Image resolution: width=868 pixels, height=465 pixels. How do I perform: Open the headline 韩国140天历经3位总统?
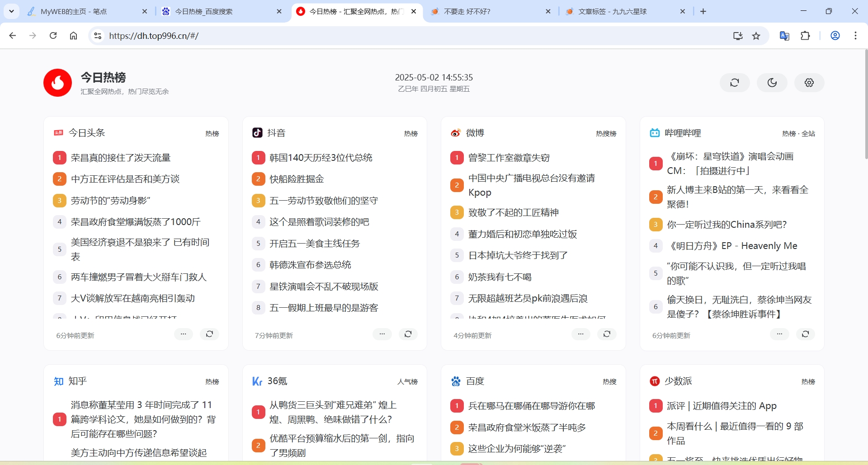(x=321, y=157)
